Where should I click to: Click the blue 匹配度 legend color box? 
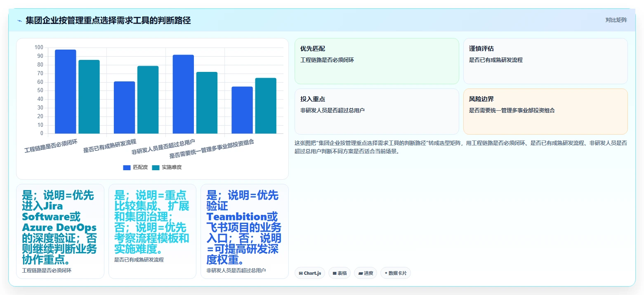127,168
